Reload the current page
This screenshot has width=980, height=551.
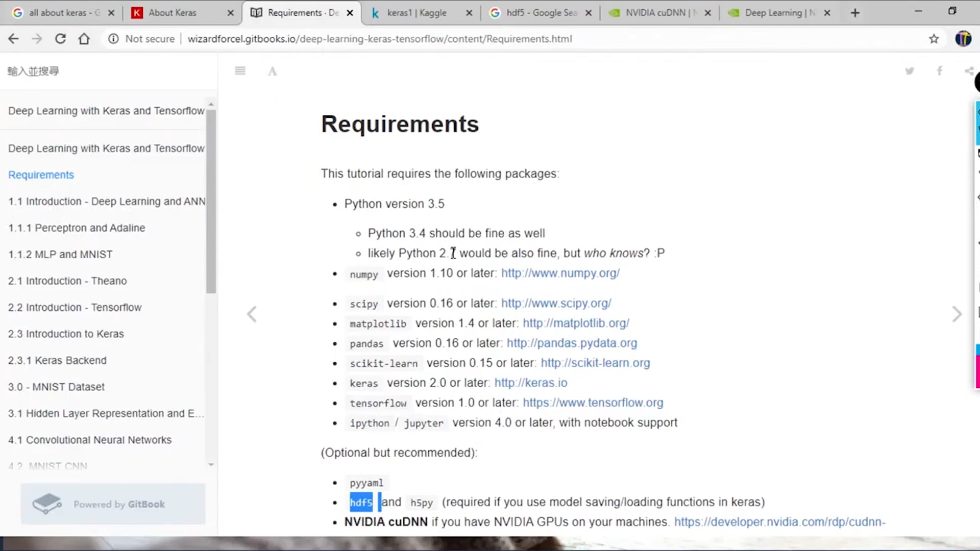click(x=60, y=39)
